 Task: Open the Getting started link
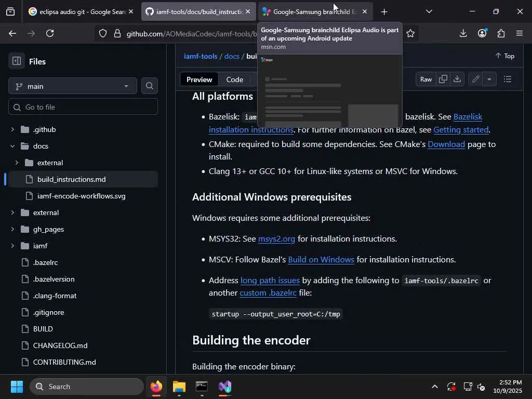coord(461,129)
